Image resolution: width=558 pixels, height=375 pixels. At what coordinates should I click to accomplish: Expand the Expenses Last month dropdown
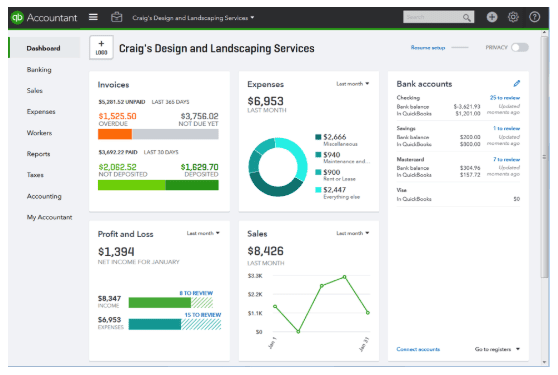[x=353, y=84]
